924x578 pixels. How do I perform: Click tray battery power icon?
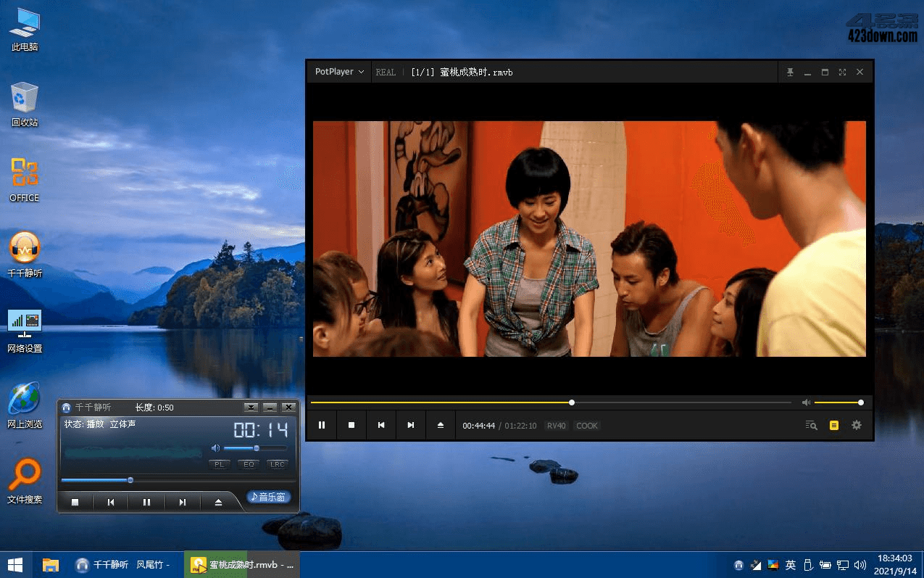click(825, 565)
